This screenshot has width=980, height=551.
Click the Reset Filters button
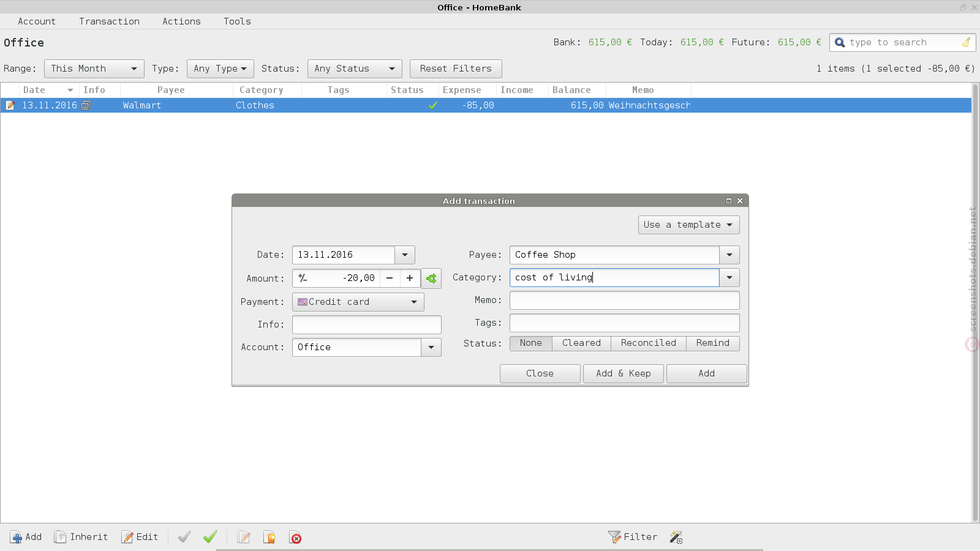click(456, 69)
